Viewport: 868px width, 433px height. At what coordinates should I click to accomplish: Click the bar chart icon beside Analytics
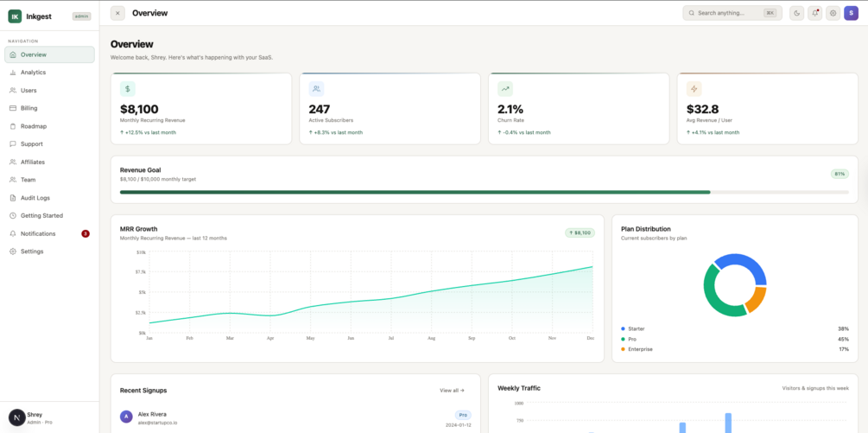click(13, 73)
